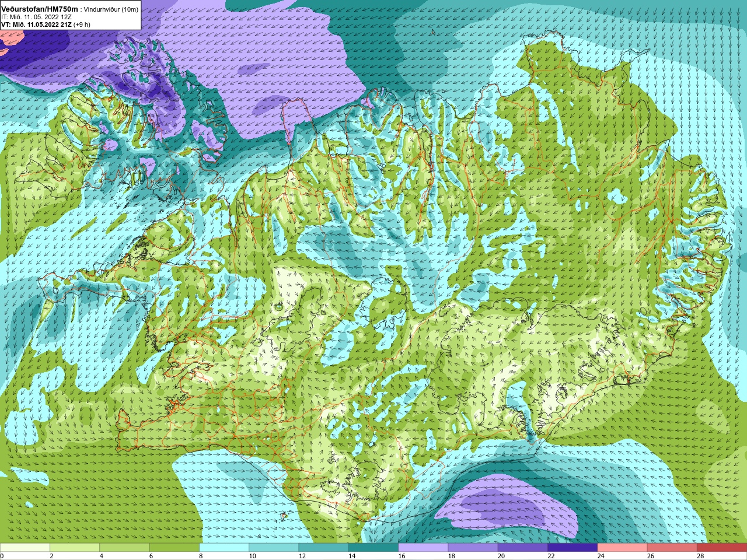Click the Veðurstofan/HM750m title text
The image size is (747, 560).
39,9
